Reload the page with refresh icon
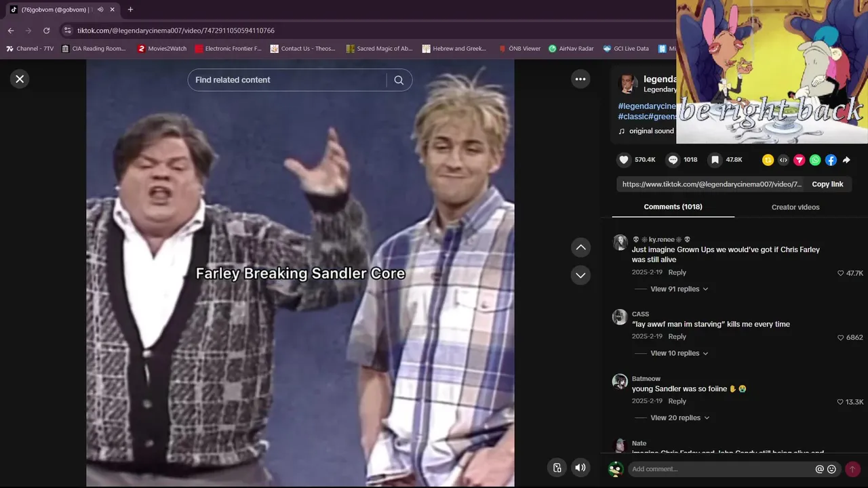The image size is (868, 488). (x=46, y=30)
